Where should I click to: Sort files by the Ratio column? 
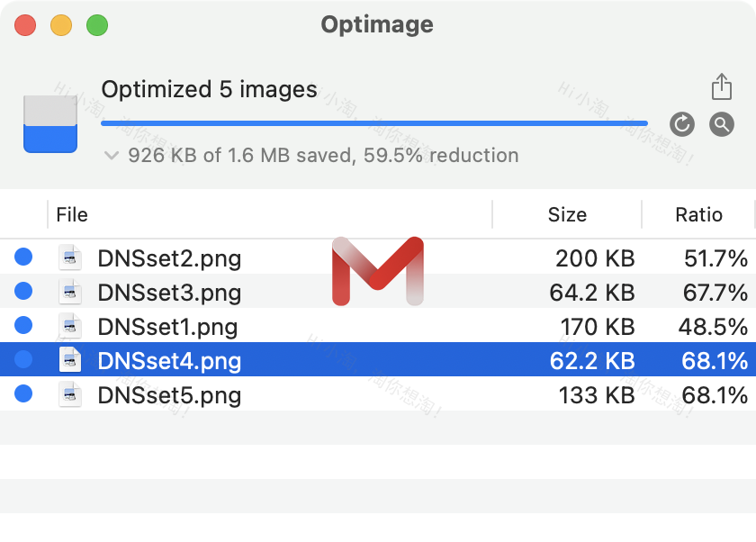tap(698, 214)
